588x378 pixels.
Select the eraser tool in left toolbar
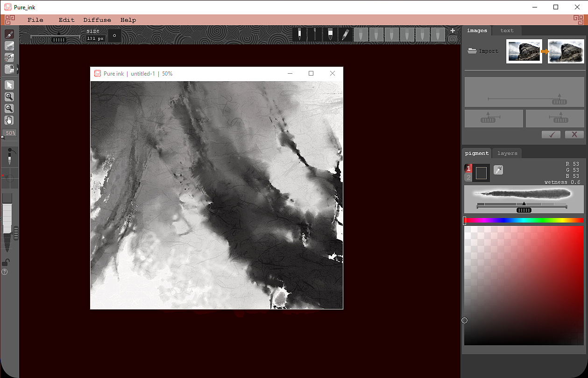(x=9, y=46)
